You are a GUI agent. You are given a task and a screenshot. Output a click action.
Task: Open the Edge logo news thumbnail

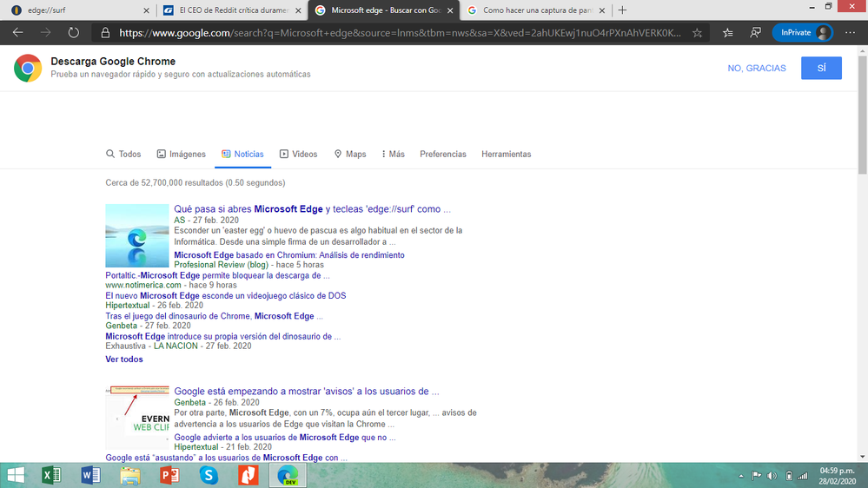(137, 235)
